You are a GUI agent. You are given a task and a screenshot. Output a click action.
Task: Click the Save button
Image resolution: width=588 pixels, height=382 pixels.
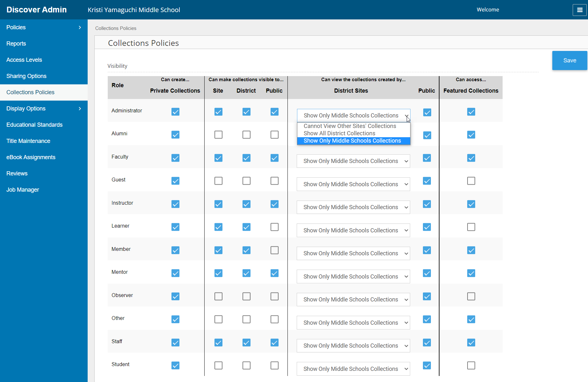[570, 60]
